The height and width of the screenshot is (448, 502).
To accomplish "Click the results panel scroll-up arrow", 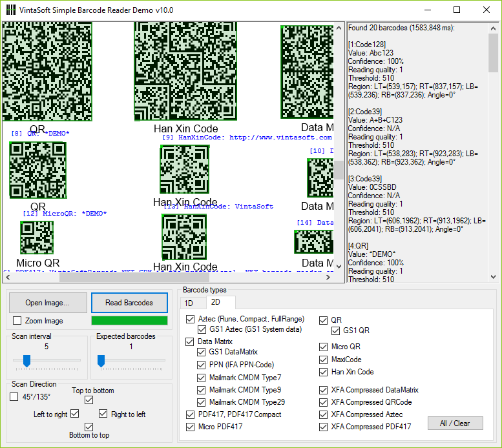I will point(493,28).
